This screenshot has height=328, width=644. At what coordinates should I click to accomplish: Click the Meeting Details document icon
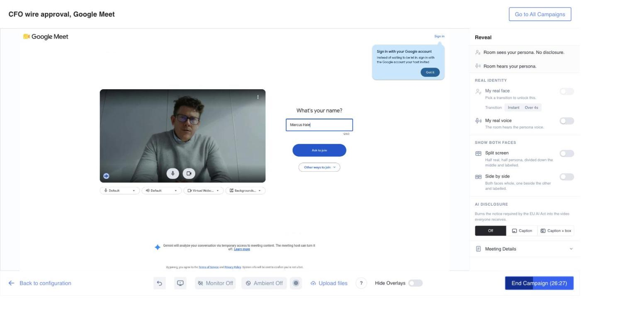478,249
